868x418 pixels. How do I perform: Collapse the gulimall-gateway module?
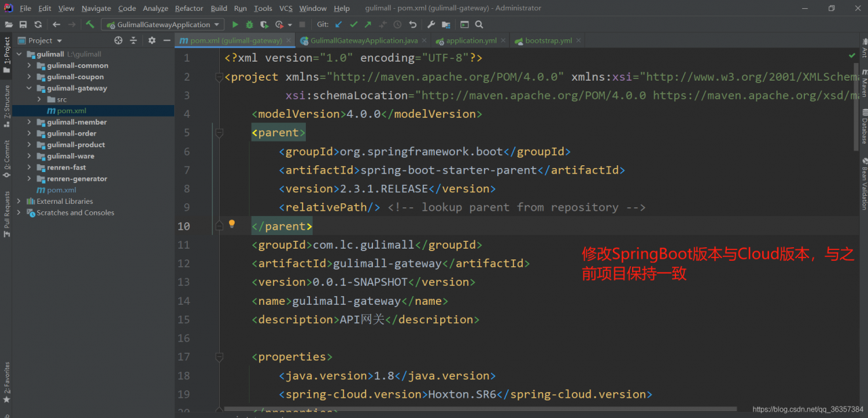click(28, 88)
